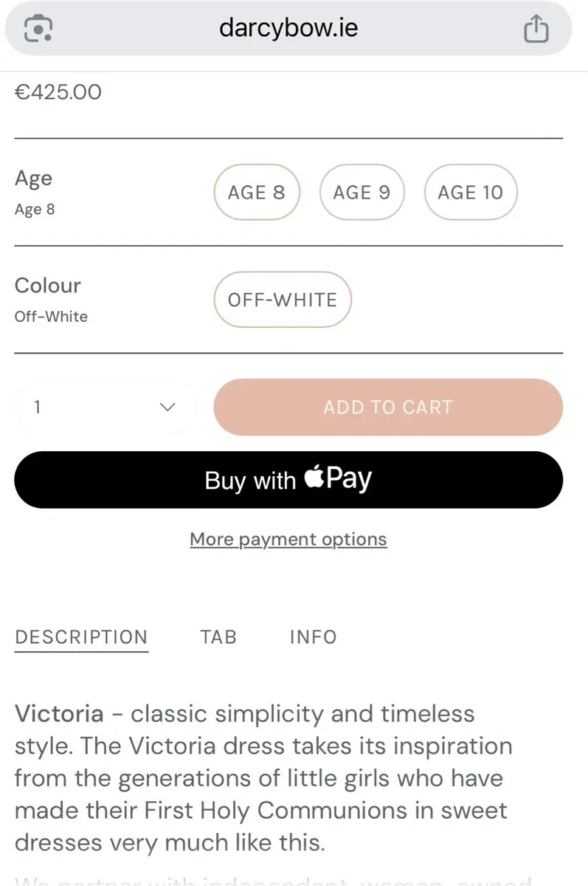Tap the visual search lens icon

pos(38,28)
